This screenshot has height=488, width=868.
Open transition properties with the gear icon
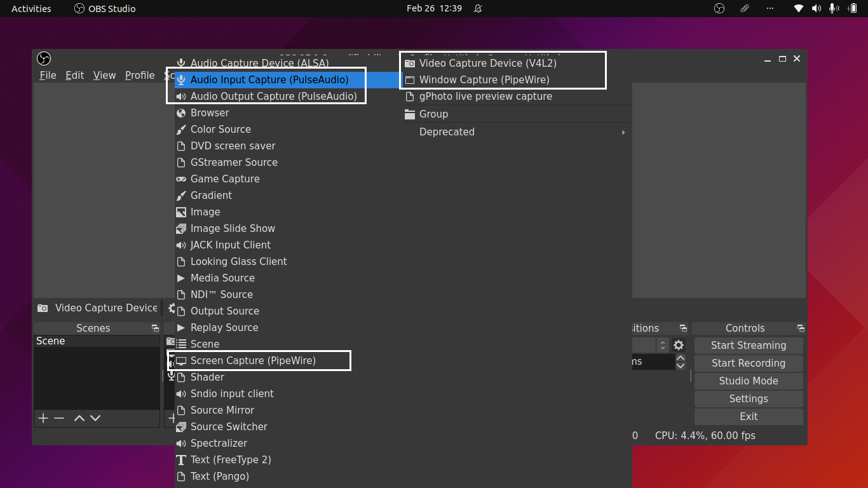pos(679,345)
